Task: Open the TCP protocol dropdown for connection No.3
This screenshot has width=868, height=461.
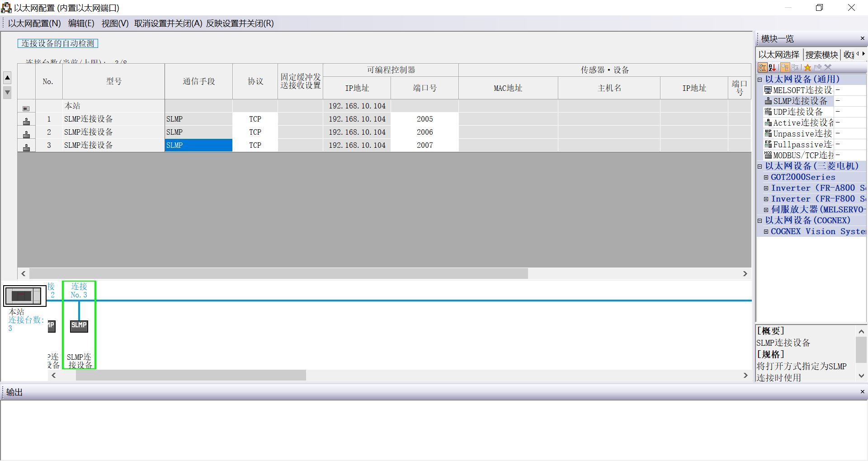Action: (x=255, y=145)
